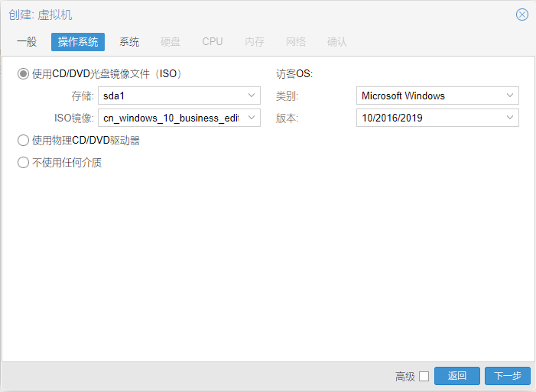
Task: Switch to the 一般 tab
Action: pos(27,42)
